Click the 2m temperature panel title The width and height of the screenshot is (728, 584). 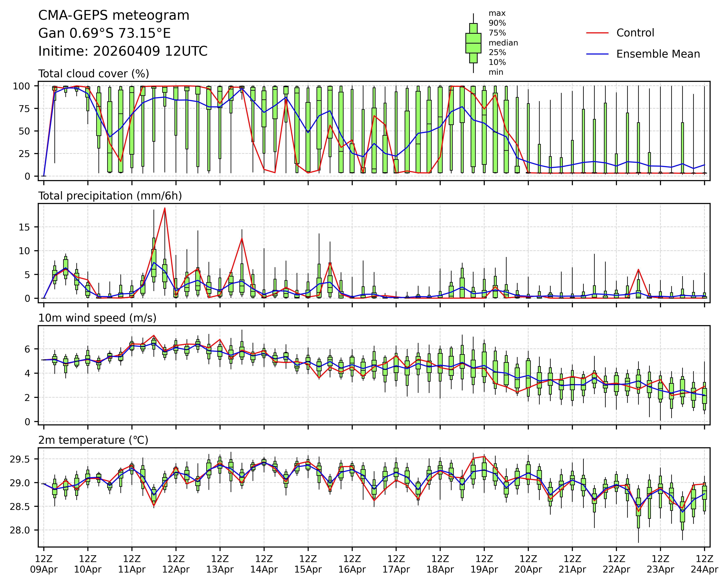[x=93, y=440]
